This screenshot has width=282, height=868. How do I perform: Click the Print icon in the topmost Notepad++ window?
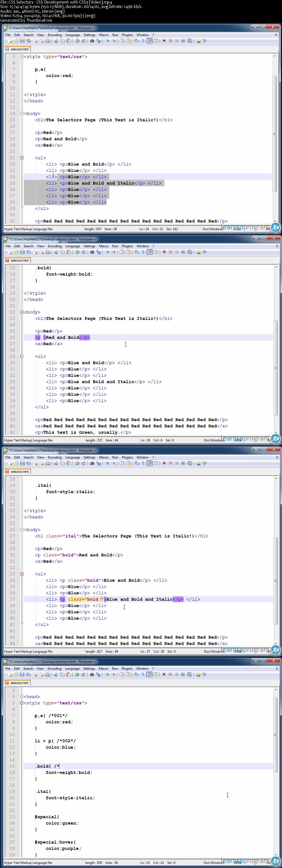coord(48,41)
